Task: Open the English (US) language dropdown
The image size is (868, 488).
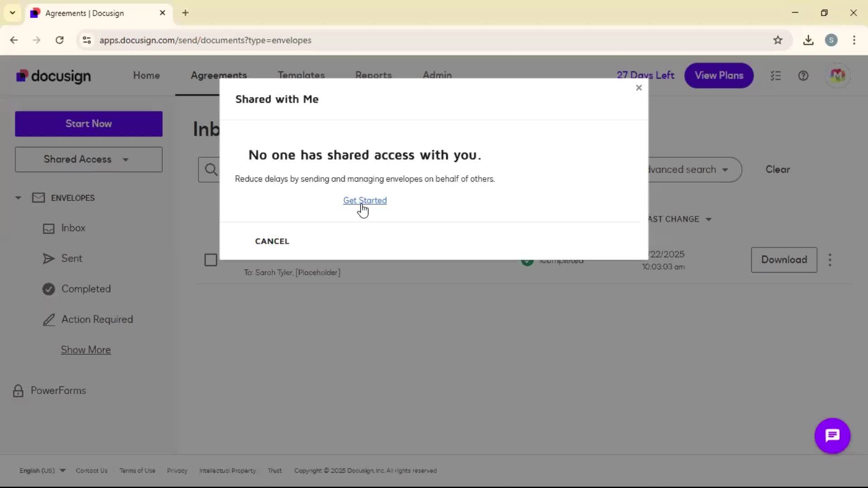Action: pyautogui.click(x=42, y=470)
